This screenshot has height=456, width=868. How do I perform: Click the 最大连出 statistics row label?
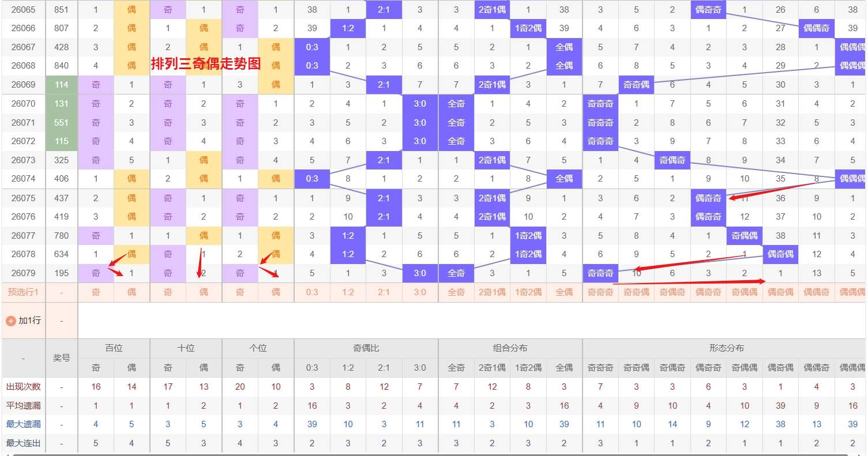tap(23, 443)
